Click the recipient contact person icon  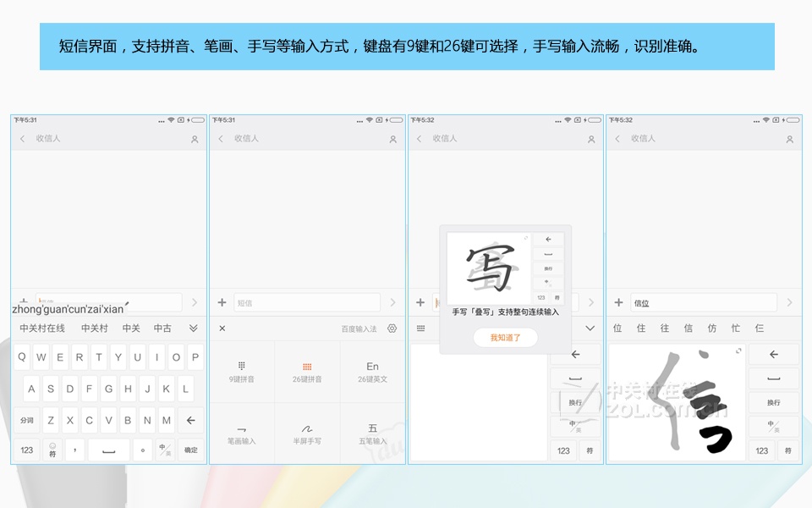195,138
